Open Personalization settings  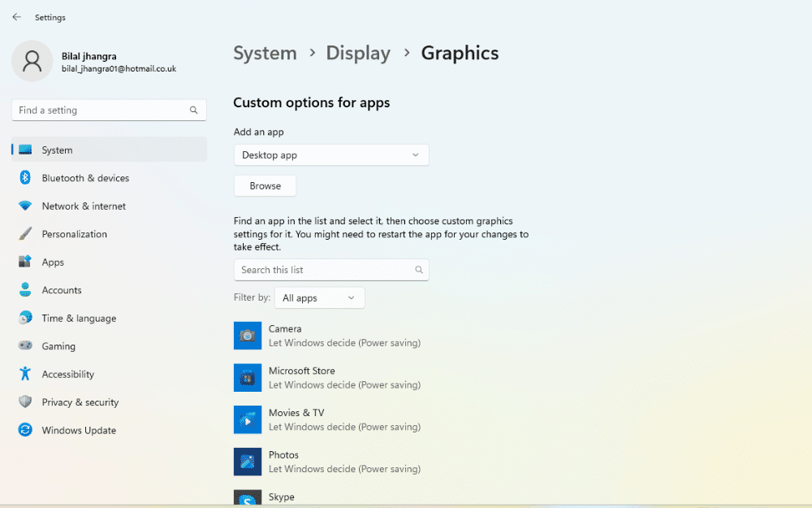110,234
